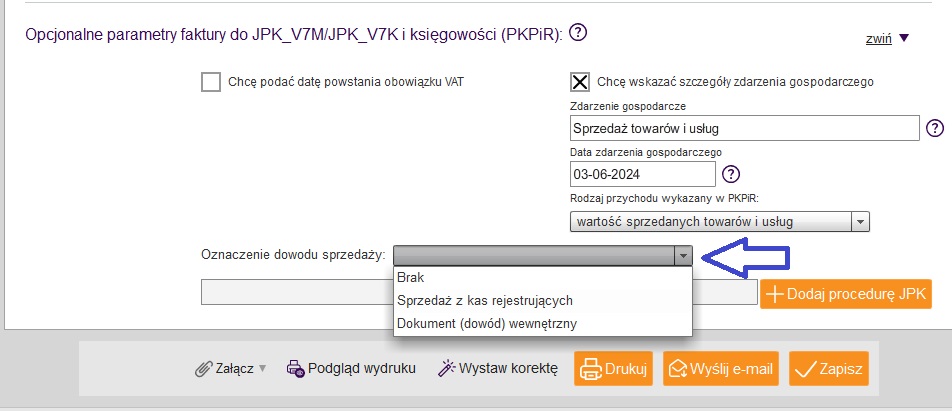Click help icon next to Zdarzenie gospodarcze field

pyautogui.click(x=935, y=128)
